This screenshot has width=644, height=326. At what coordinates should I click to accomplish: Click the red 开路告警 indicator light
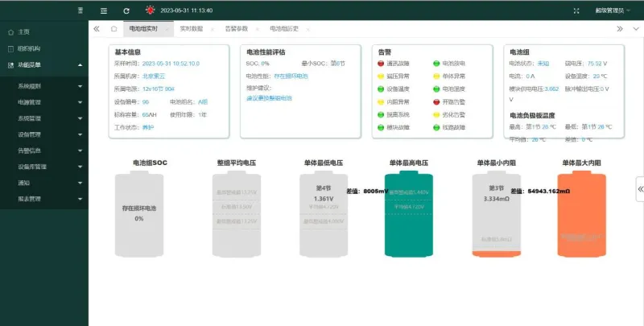tap(436, 101)
